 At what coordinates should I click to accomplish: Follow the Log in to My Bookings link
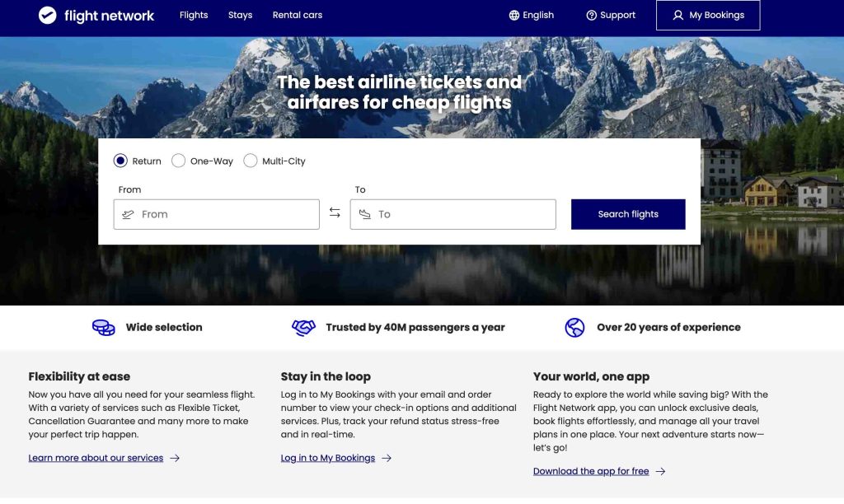[x=328, y=458]
